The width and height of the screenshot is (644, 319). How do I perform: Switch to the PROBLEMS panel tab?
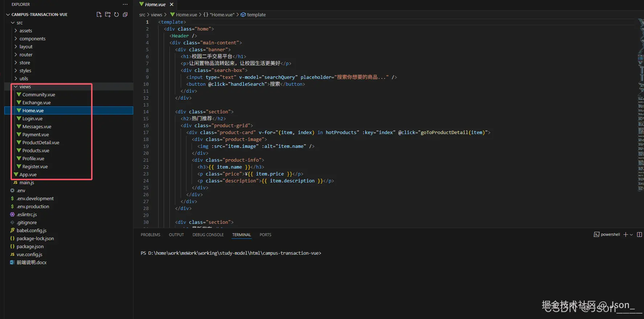[151, 235]
